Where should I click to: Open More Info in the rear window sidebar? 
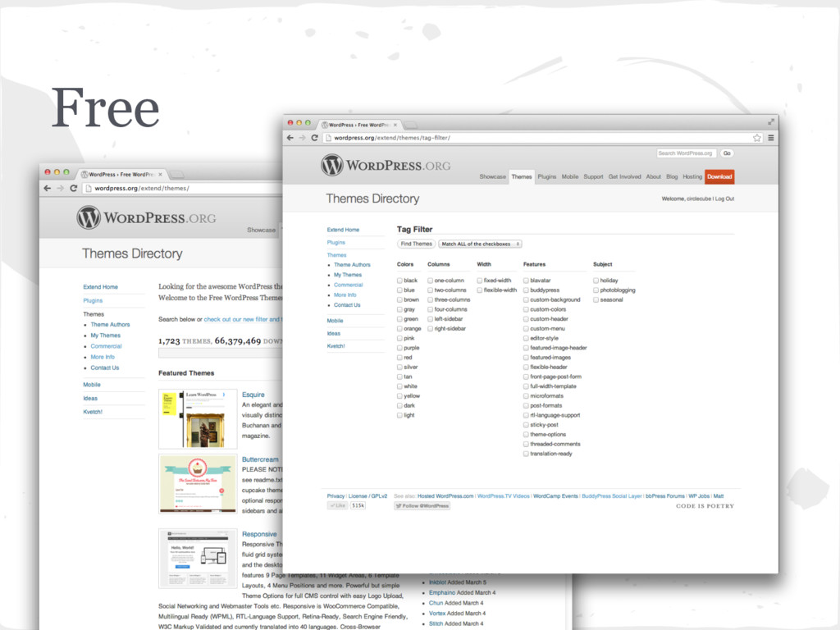(x=103, y=357)
